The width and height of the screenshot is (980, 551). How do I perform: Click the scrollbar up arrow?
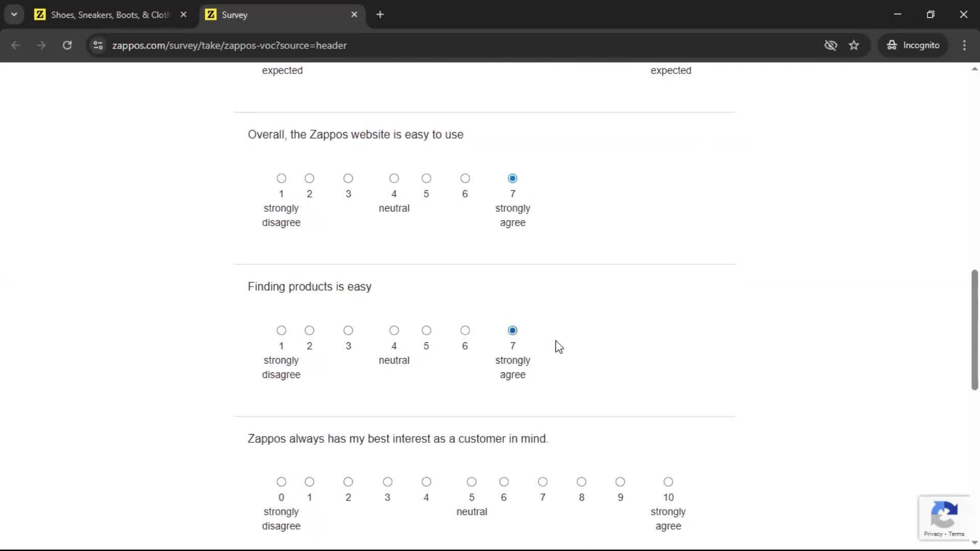[974, 69]
